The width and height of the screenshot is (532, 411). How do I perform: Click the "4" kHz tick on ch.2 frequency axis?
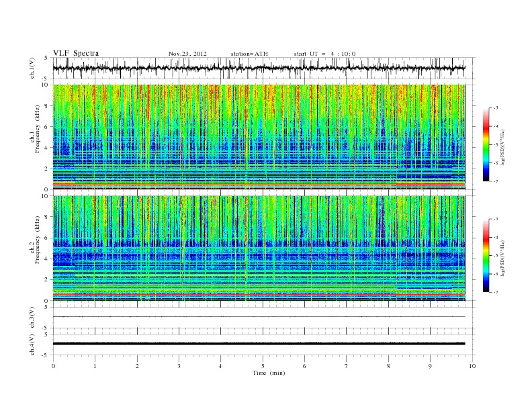coord(47,259)
